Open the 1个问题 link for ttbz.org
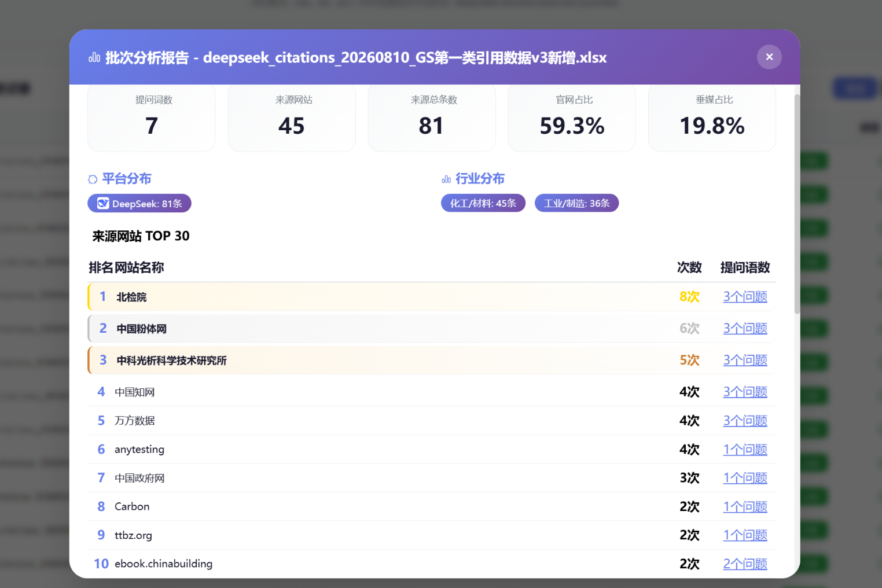Image resolution: width=882 pixels, height=588 pixels. [745, 535]
